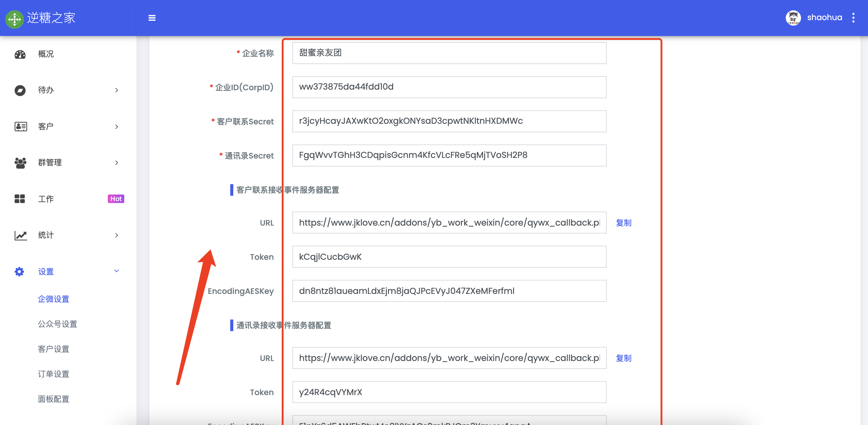Focus the 客户联系Secret input field
This screenshot has height=425, width=868.
pos(449,121)
